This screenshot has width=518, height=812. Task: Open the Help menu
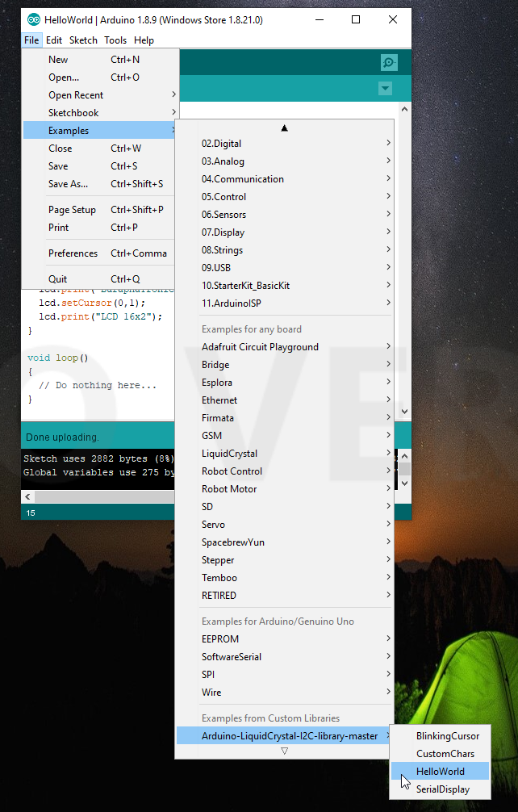click(144, 40)
